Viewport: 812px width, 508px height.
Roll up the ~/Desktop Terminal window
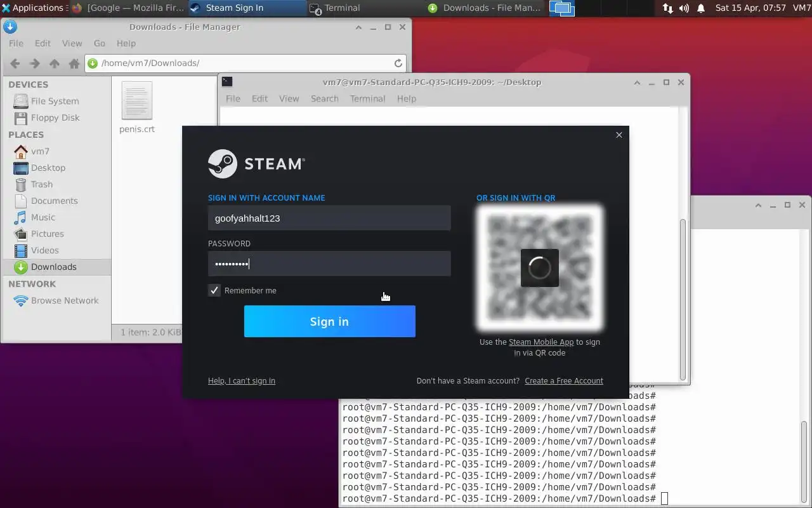pyautogui.click(x=637, y=82)
